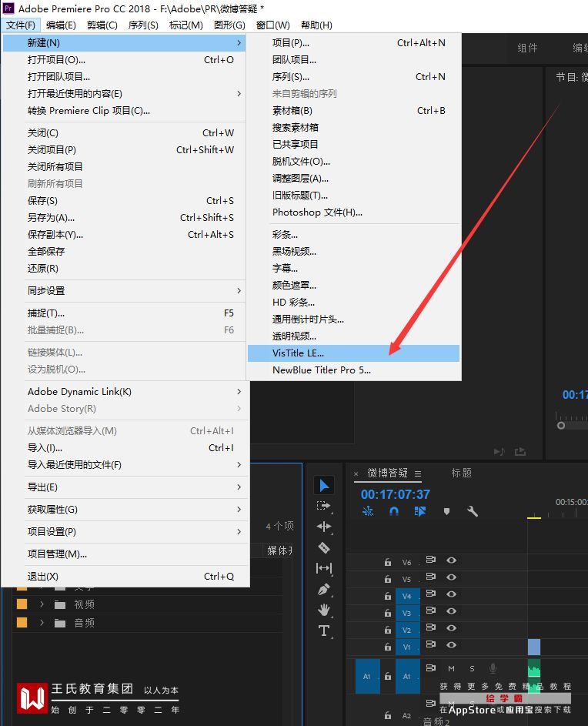The width and height of the screenshot is (588, 726).
Task: Hide track V6 with its eye icon
Action: 452,560
